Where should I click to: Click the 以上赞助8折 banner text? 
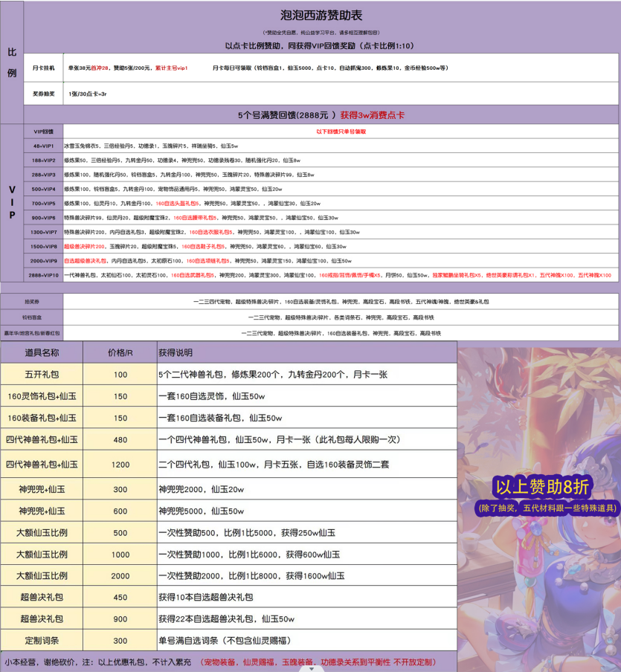pyautogui.click(x=542, y=487)
